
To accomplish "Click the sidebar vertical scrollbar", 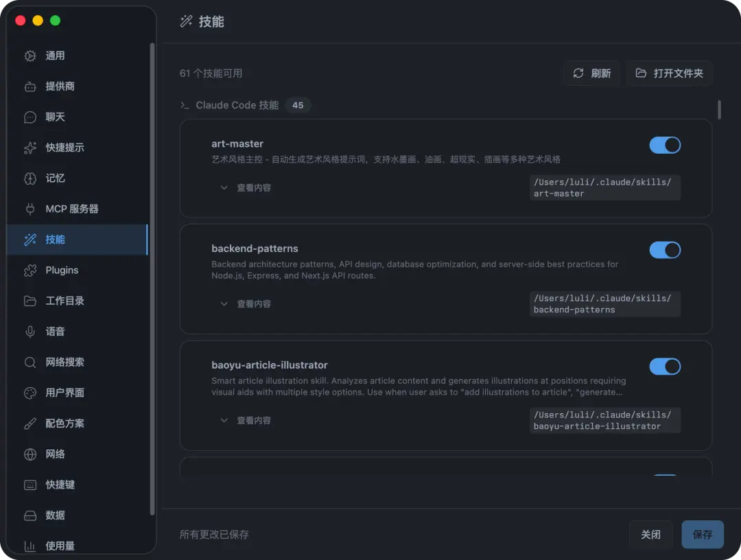I will tap(152, 279).
